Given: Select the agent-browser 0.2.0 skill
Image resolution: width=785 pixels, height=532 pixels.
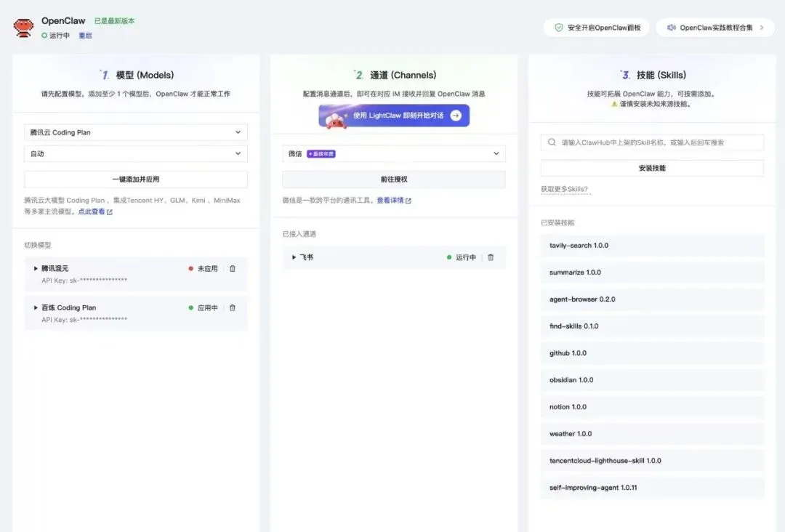Looking at the screenshot, I should [x=652, y=299].
